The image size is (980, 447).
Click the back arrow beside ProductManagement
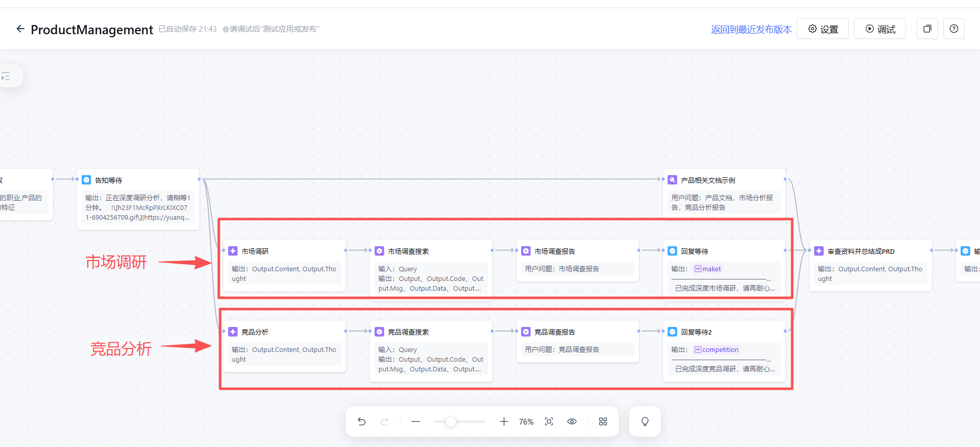(20, 29)
